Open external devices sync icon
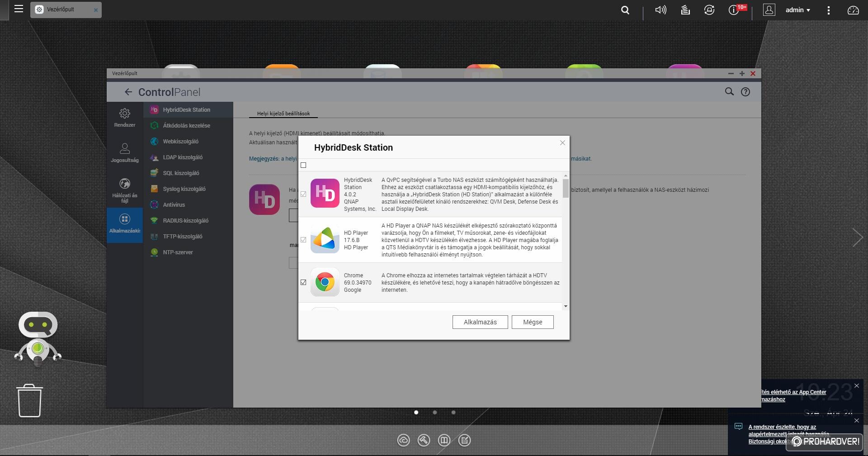This screenshot has height=456, width=868. 709,10
